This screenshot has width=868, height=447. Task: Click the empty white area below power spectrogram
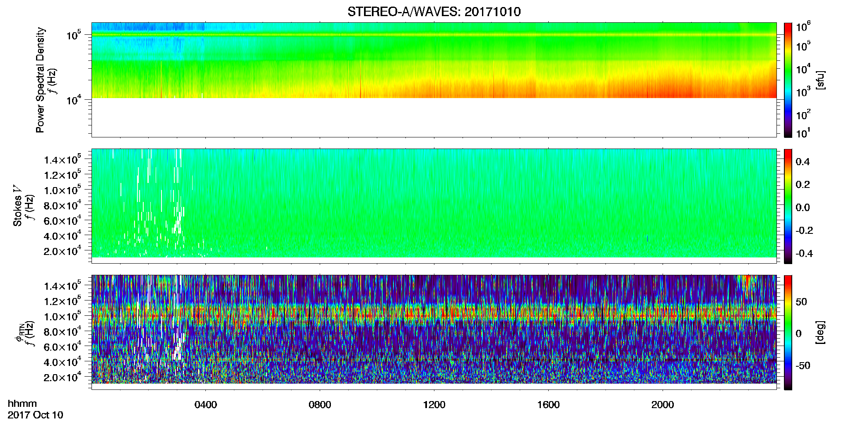pyautogui.click(x=434, y=117)
